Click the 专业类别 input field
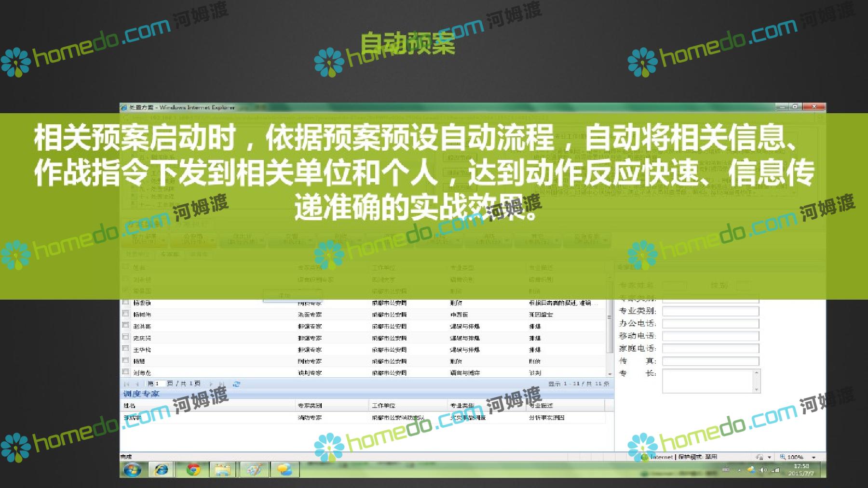This screenshot has width=868, height=488. 710,311
